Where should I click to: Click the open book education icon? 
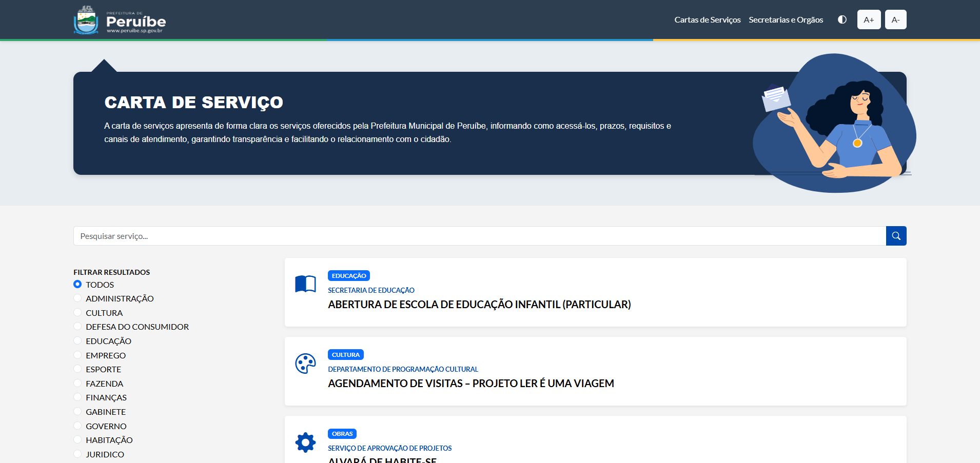click(x=305, y=284)
